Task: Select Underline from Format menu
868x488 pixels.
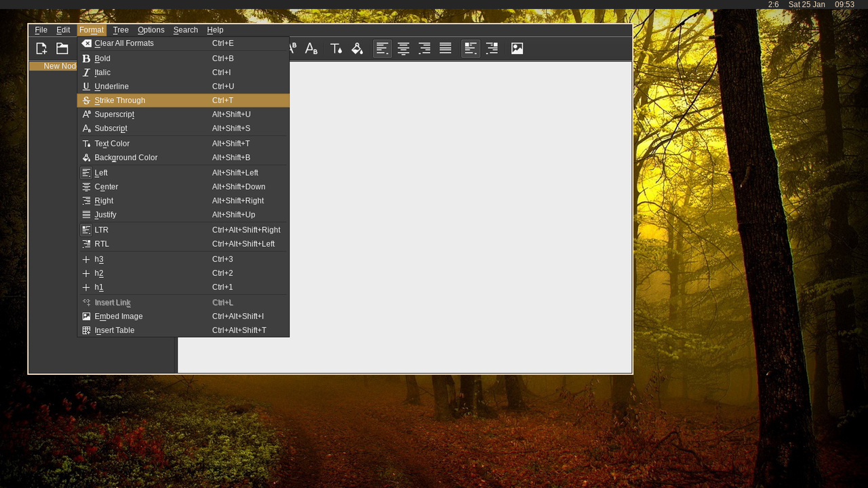Action: [183, 86]
